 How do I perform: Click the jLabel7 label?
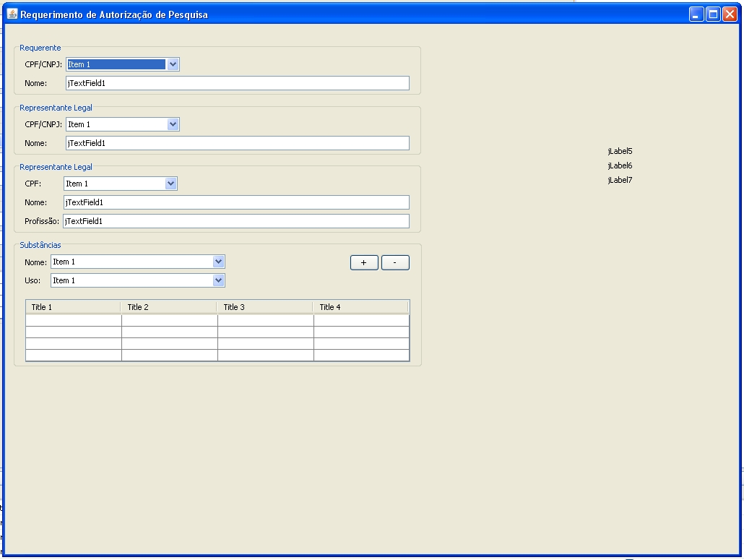pyautogui.click(x=620, y=180)
